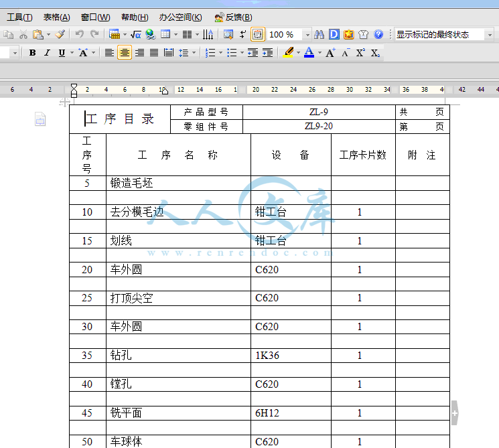Open the Paste options dropdown arrow
499x448 pixels.
click(49, 35)
